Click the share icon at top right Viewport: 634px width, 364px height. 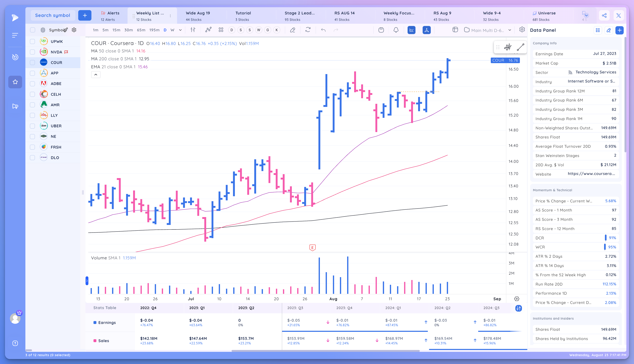tap(604, 15)
